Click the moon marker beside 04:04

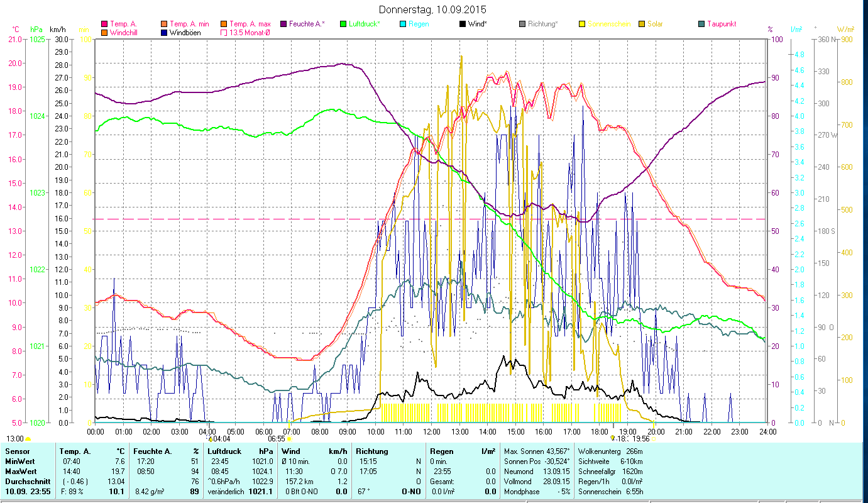click(211, 438)
